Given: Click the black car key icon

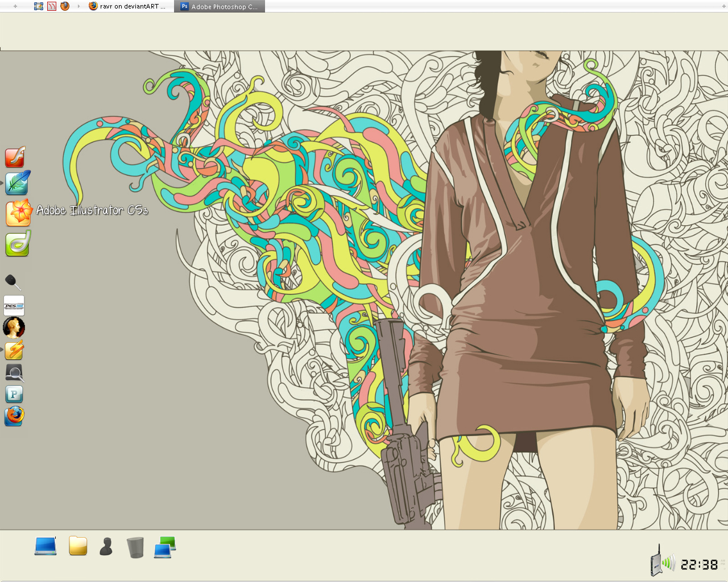Looking at the screenshot, I should pos(13,282).
